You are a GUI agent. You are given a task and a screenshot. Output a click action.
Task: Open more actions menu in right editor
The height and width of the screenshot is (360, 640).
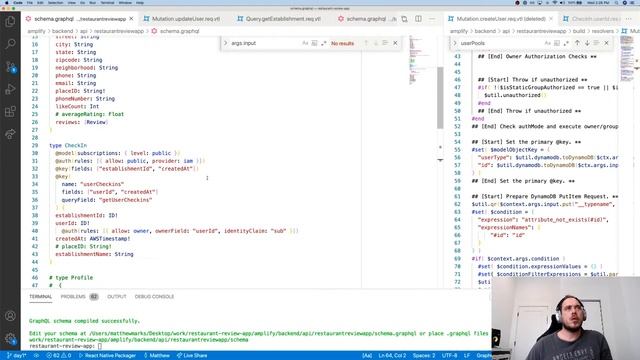(629, 19)
